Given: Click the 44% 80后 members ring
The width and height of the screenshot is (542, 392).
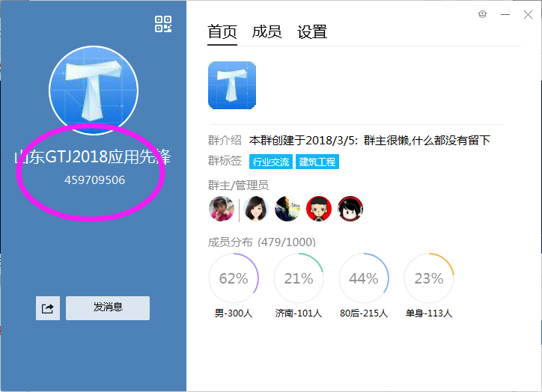Looking at the screenshot, I should pos(364,278).
